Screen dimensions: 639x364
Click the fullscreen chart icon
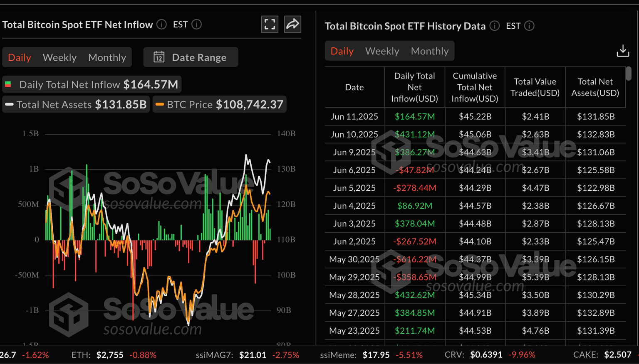pyautogui.click(x=270, y=24)
